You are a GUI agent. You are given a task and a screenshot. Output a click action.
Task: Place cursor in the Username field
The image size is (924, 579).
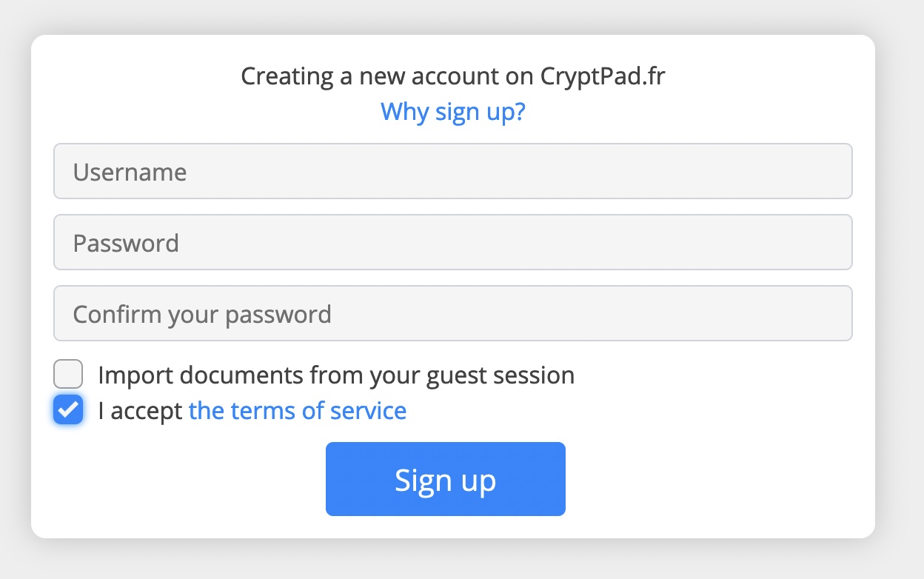coord(452,171)
